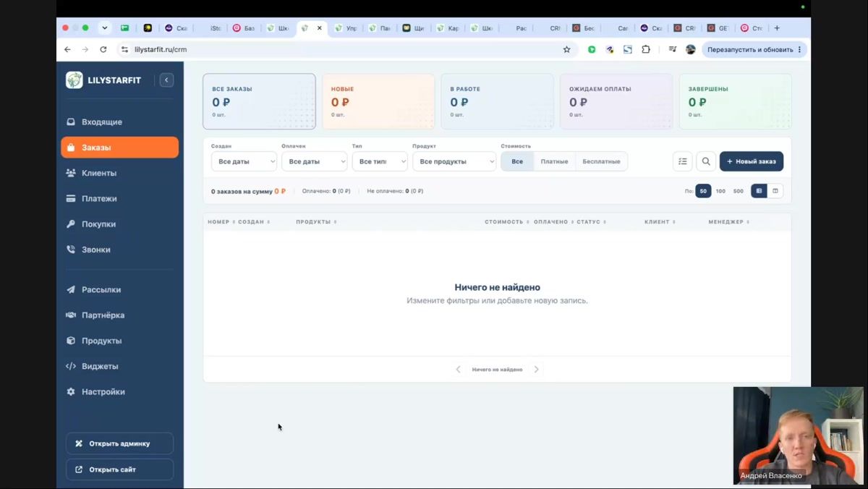Viewport: 868px width, 489px height.
Task: Select the Бесплатные cost filter
Action: [601, 161]
